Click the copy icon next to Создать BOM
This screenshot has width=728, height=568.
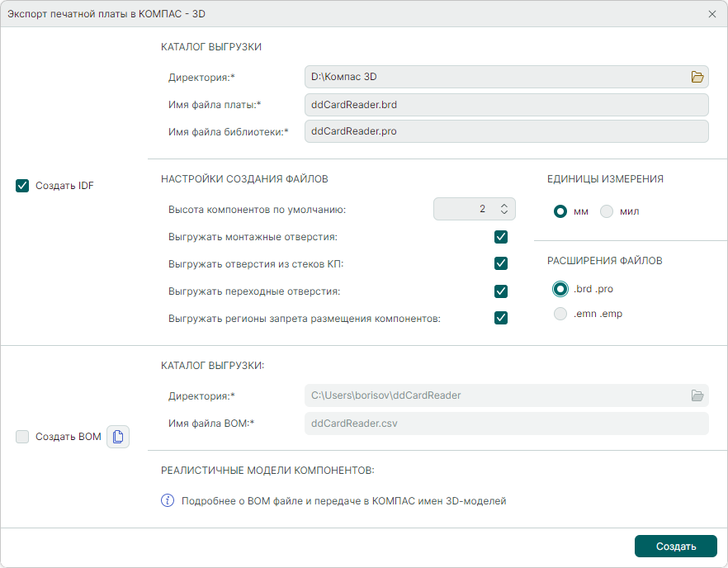(118, 437)
